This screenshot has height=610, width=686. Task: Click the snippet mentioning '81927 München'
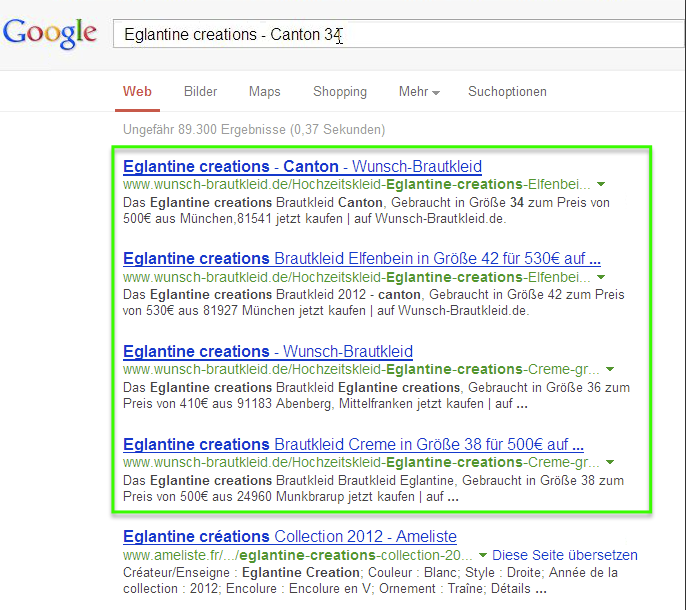click(x=373, y=302)
